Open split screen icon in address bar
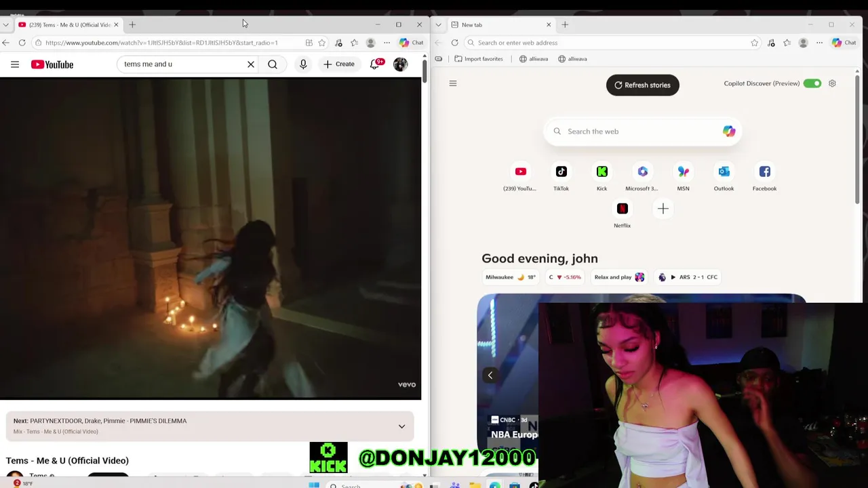Image resolution: width=868 pixels, height=488 pixels. tap(309, 43)
